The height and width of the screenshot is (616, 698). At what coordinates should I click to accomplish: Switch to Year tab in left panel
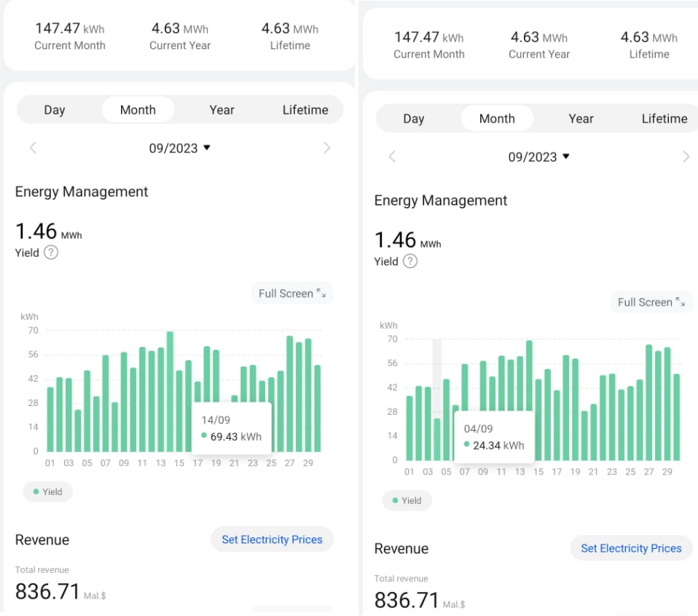tap(221, 109)
